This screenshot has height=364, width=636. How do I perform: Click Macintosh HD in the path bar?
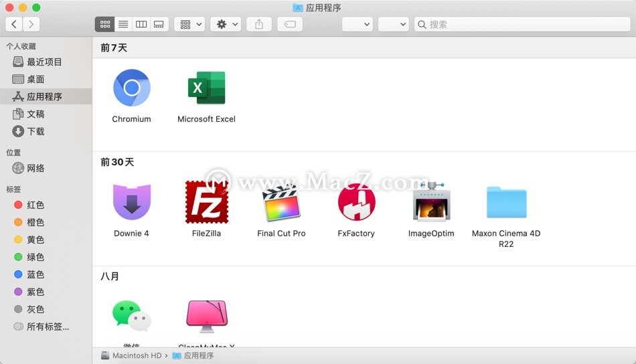[131, 355]
